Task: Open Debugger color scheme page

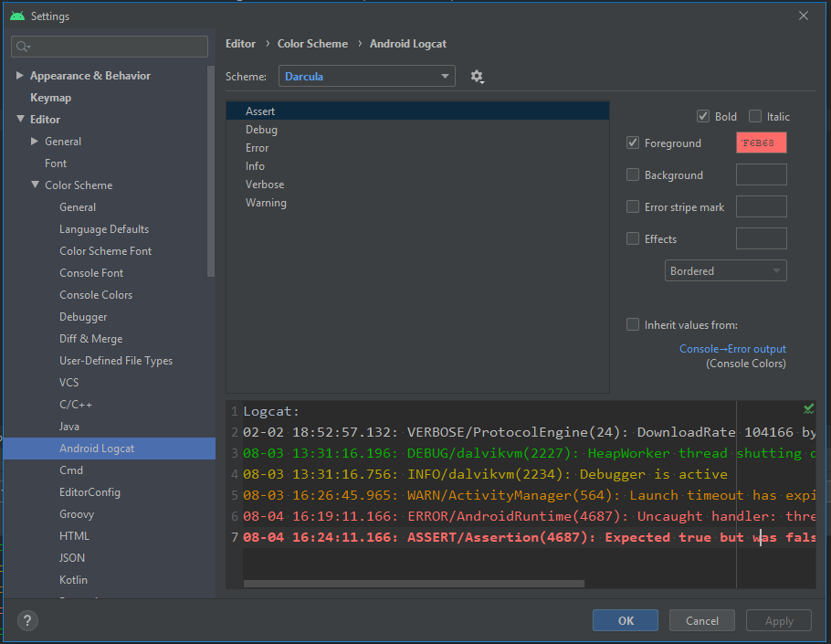Action: coord(83,316)
